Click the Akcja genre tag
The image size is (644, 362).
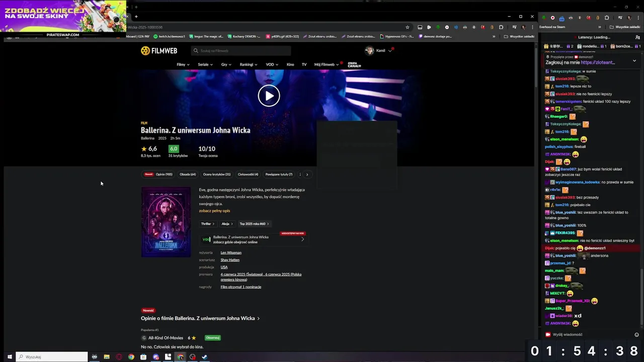tap(227, 224)
